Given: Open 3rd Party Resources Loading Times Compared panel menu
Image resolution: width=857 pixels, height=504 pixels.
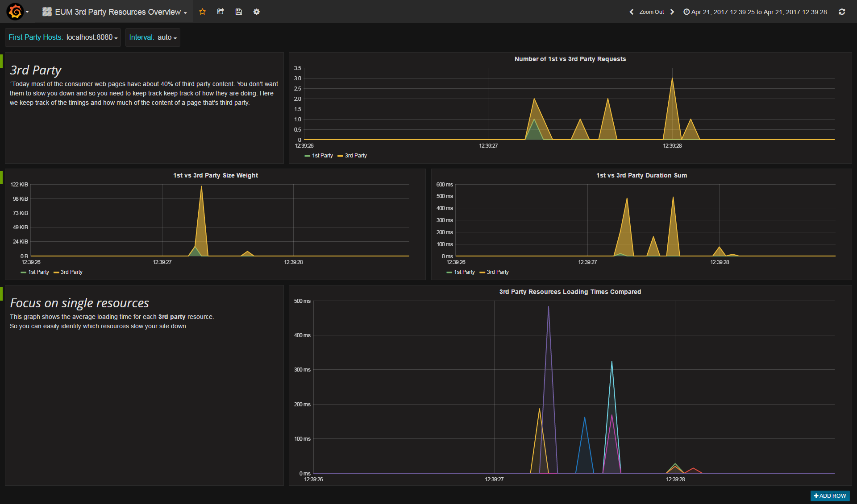Looking at the screenshot, I should tap(570, 292).
